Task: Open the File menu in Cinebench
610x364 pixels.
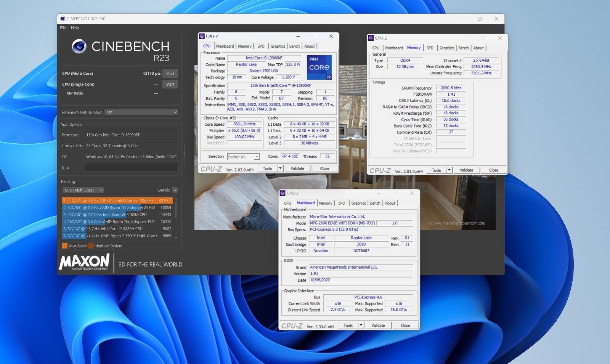Action: (63, 28)
